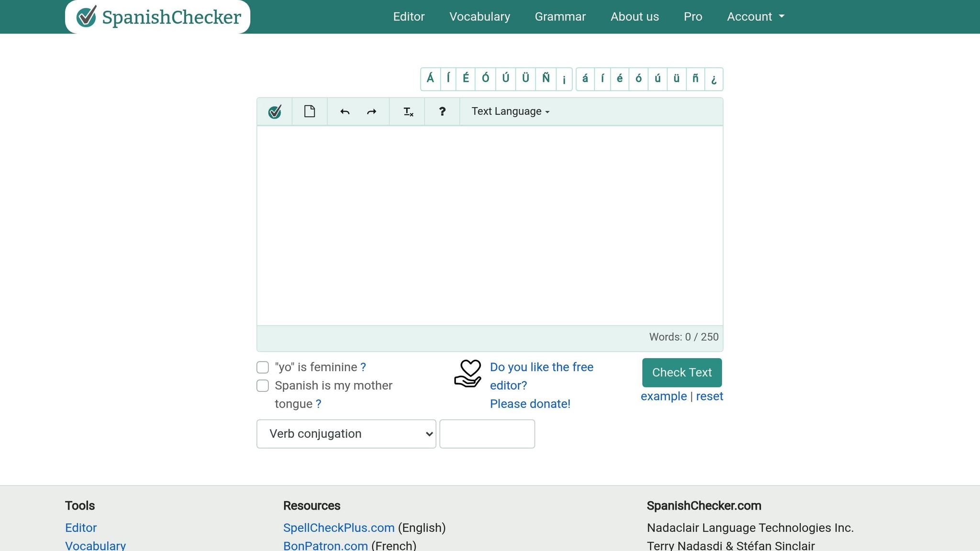Insert uppercase Á character
Viewport: 980px width, 551px height.
tap(430, 79)
